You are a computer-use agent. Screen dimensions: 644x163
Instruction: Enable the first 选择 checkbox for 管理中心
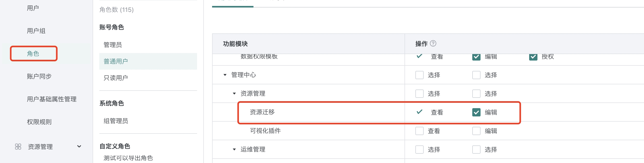click(x=419, y=75)
